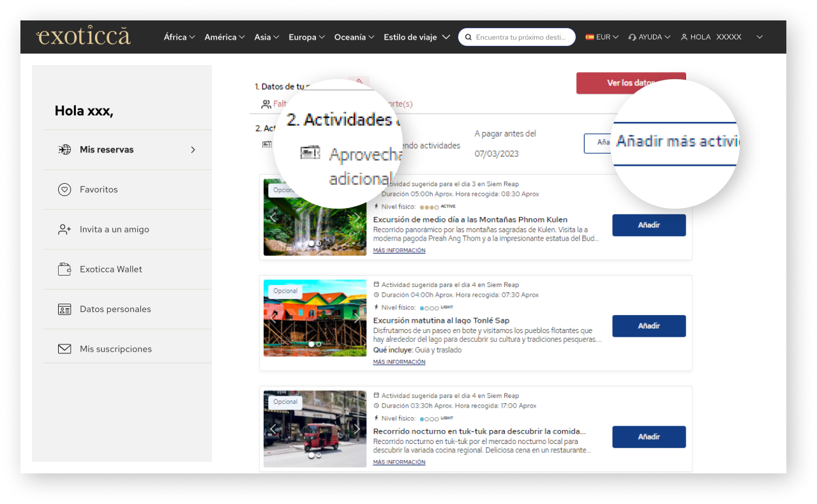Click the Tonlé Sap stilt houses thumbnail
Viewport: 817px width, 504px height.
(315, 318)
